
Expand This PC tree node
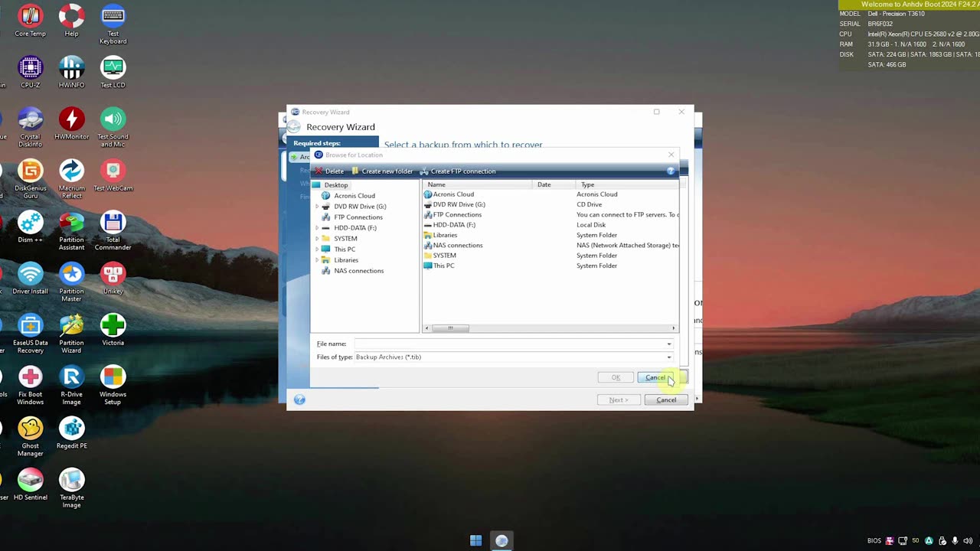(317, 249)
